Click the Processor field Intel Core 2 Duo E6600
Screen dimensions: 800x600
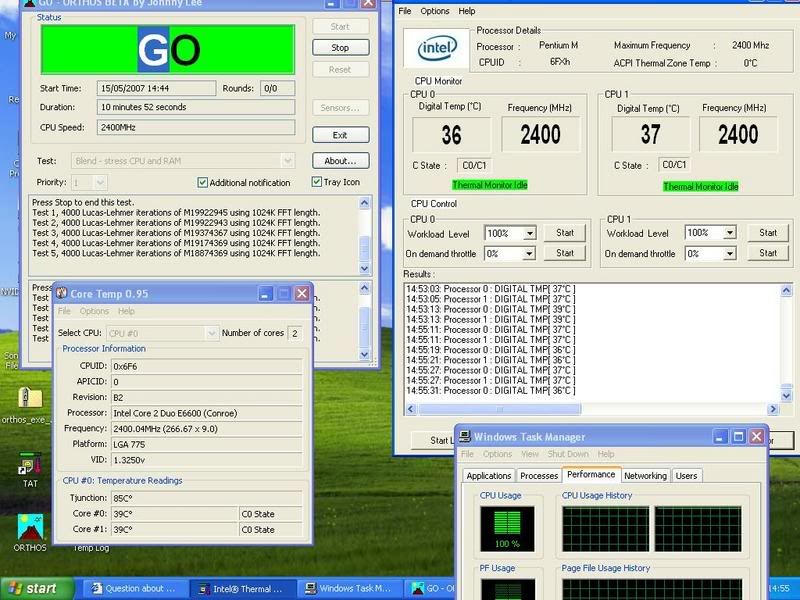(206, 413)
